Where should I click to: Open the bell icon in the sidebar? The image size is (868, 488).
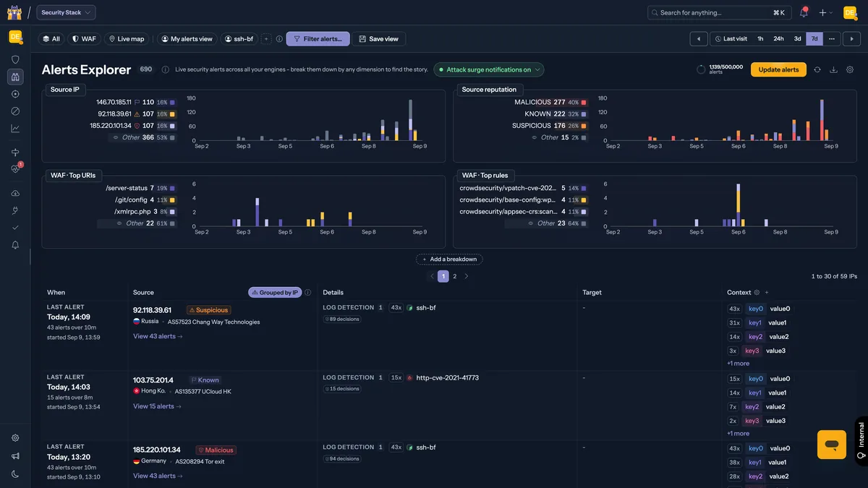pyautogui.click(x=15, y=245)
